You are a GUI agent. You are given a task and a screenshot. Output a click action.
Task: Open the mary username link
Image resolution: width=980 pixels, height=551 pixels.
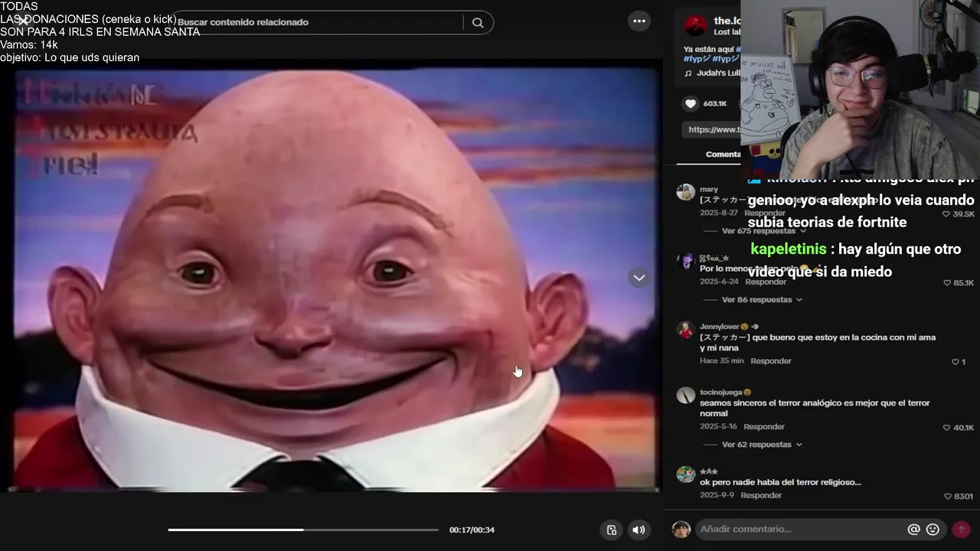(709, 189)
